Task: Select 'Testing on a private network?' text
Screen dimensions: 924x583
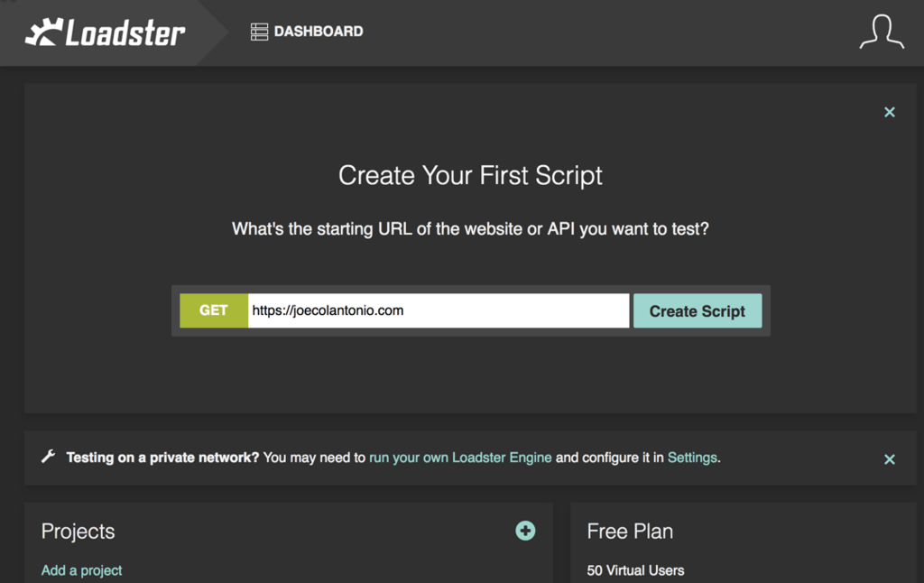Action: (162, 458)
